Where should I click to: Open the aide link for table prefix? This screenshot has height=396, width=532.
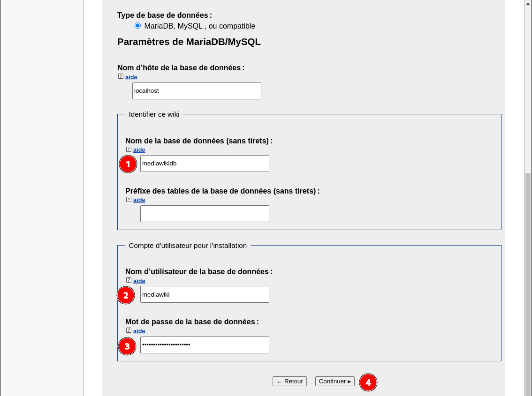pyautogui.click(x=139, y=200)
